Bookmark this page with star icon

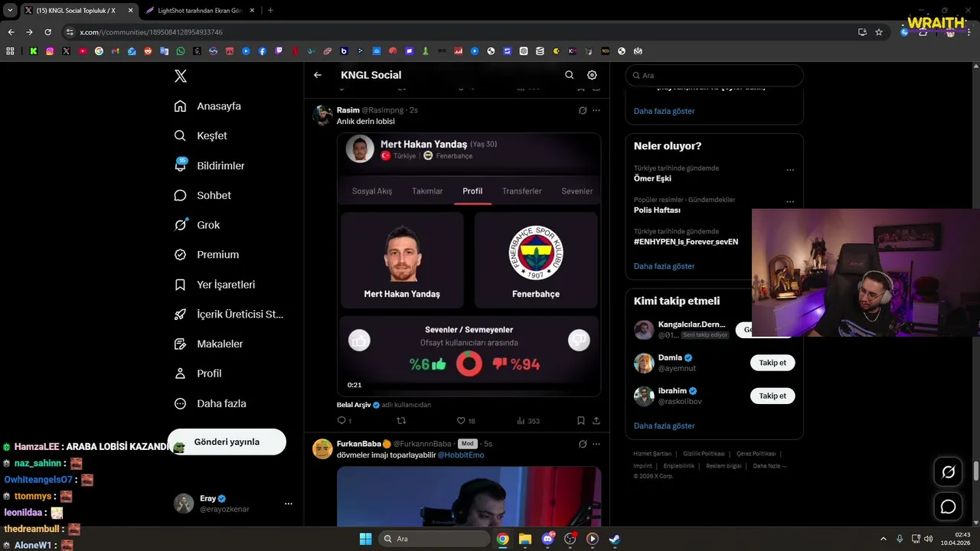click(879, 32)
